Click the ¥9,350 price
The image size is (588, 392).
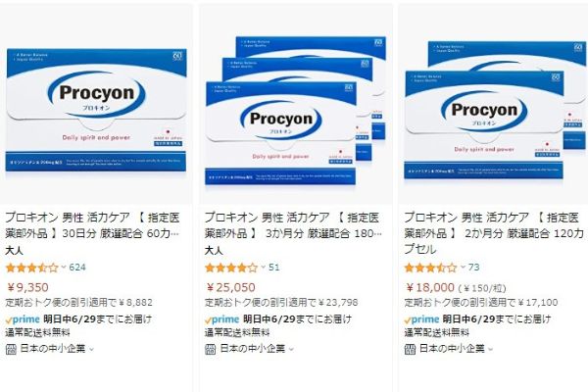click(x=27, y=288)
